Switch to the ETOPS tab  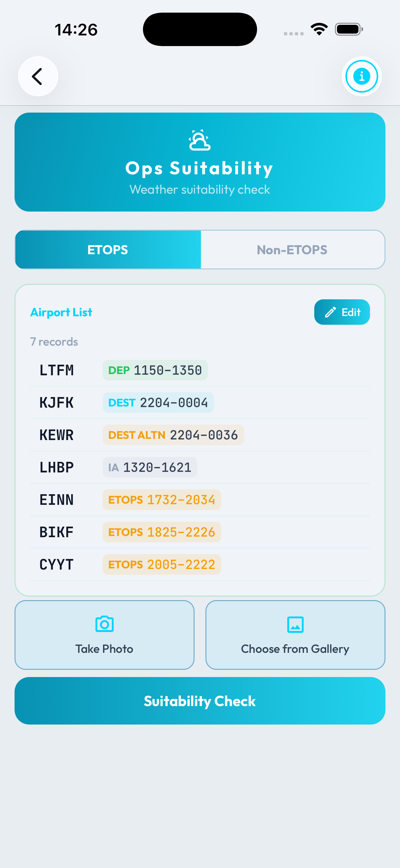point(108,250)
